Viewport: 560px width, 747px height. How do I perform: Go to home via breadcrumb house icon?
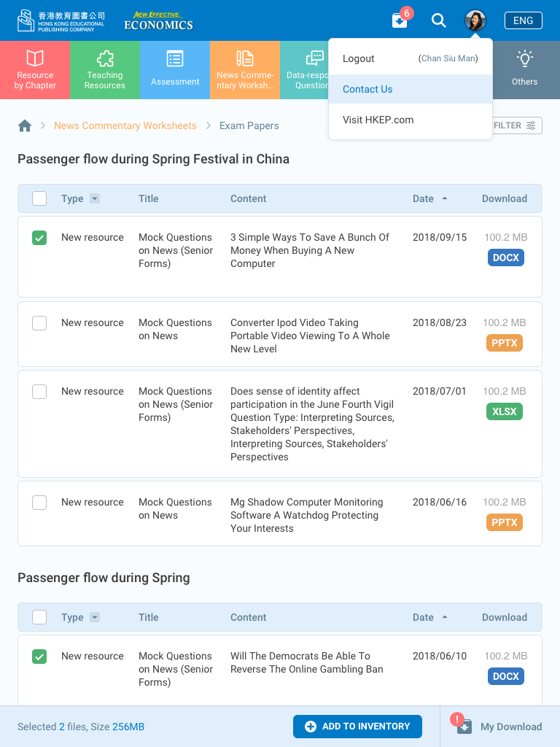pyautogui.click(x=25, y=125)
